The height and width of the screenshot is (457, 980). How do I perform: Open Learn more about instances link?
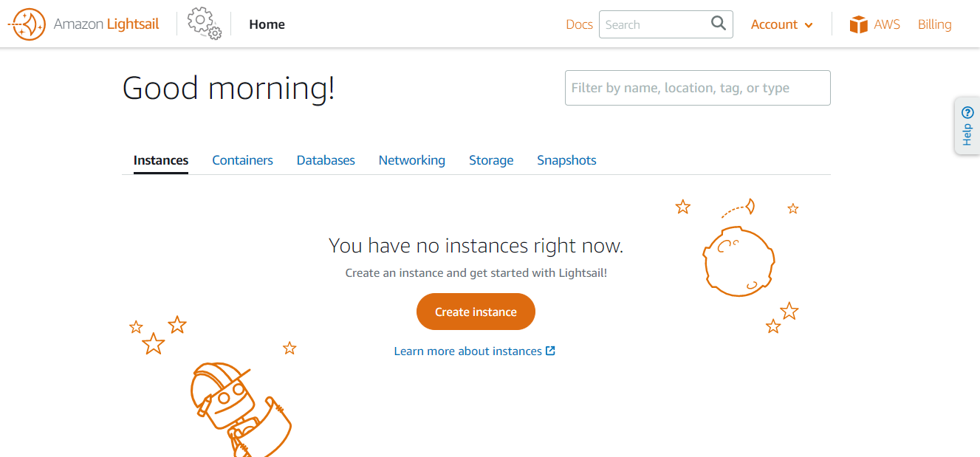pos(468,351)
